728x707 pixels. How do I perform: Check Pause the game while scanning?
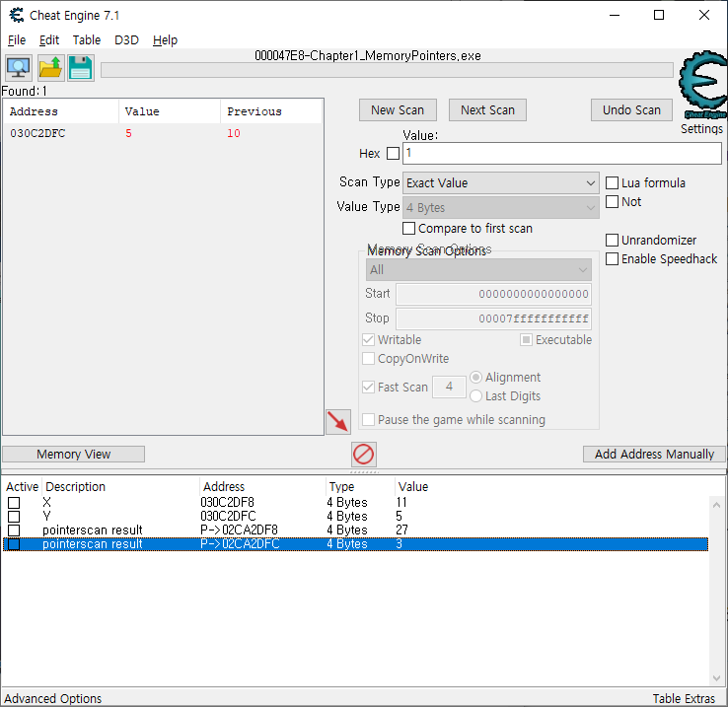[x=368, y=420]
